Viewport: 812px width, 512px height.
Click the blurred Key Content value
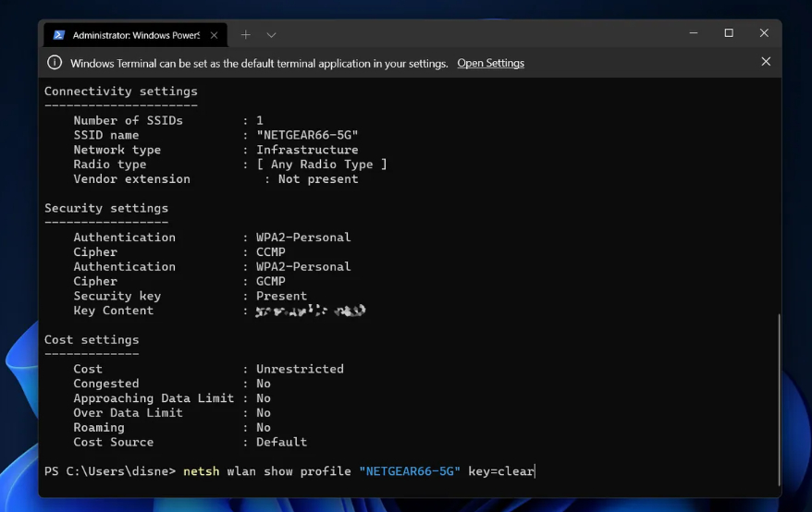pos(311,311)
